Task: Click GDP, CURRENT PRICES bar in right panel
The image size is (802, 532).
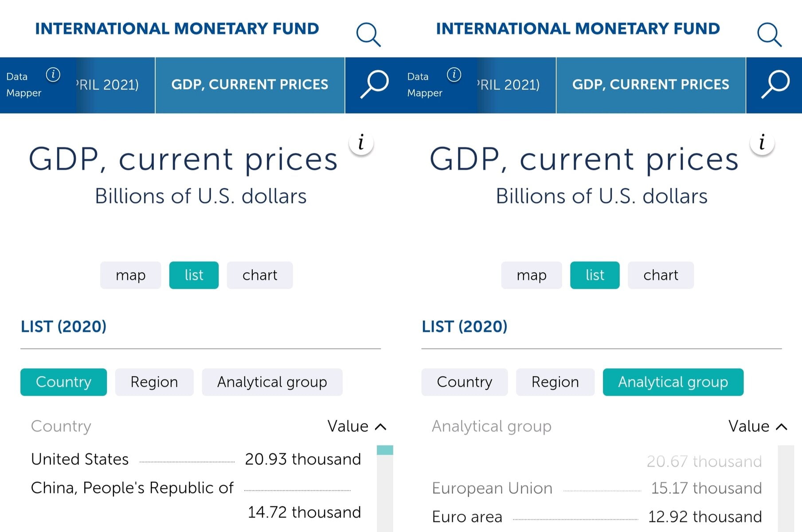Action: pyautogui.click(x=650, y=85)
